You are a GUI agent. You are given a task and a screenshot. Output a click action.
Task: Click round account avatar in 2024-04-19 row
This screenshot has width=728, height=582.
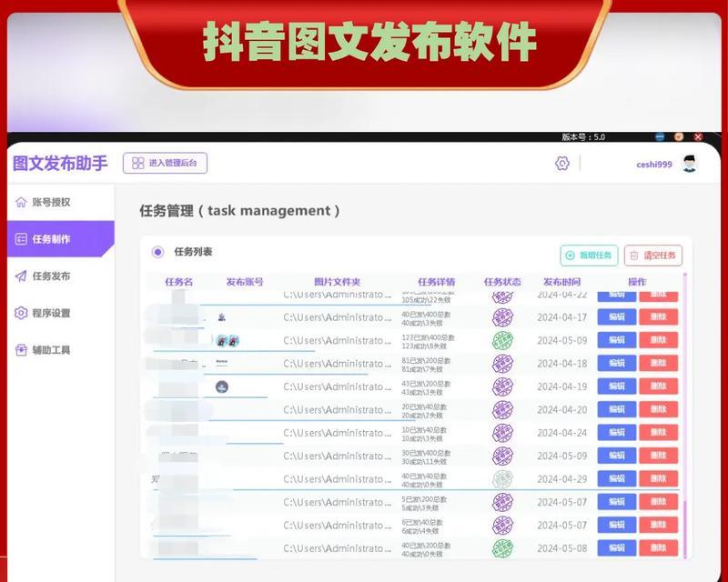[x=222, y=386]
